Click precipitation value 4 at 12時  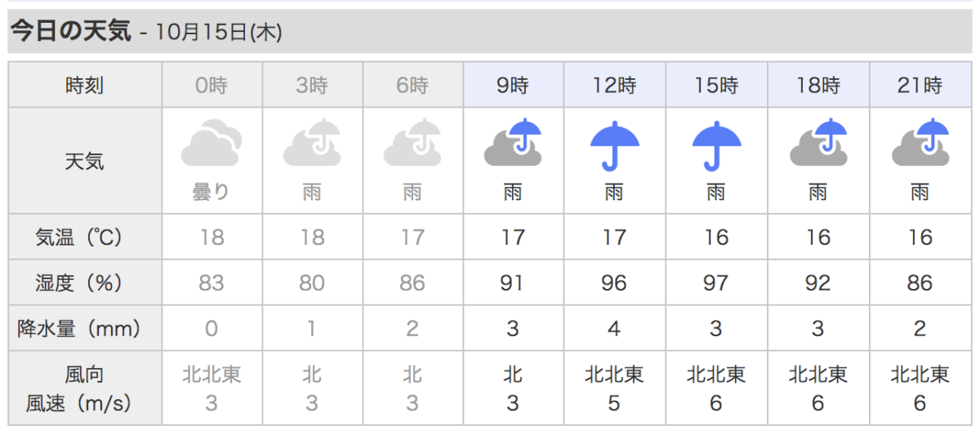[x=614, y=328]
